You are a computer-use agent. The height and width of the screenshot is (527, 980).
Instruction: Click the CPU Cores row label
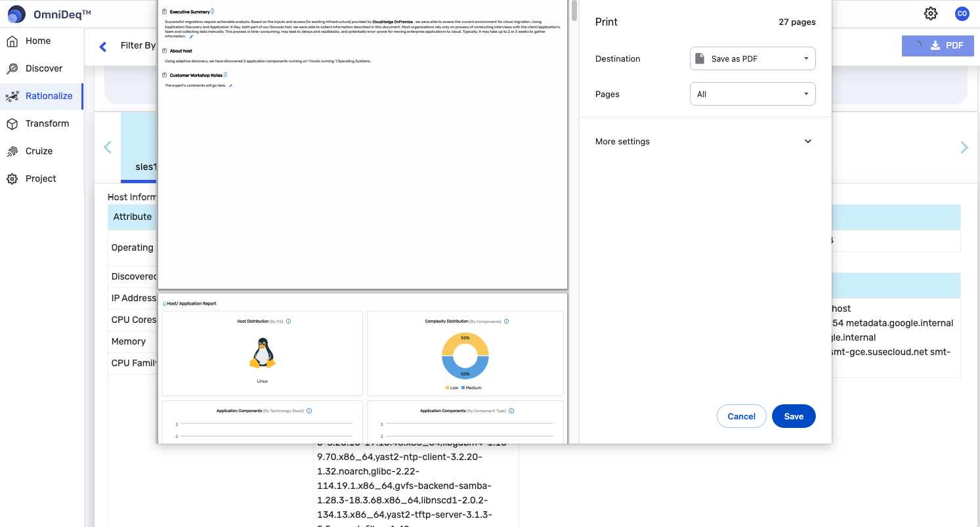(x=134, y=320)
